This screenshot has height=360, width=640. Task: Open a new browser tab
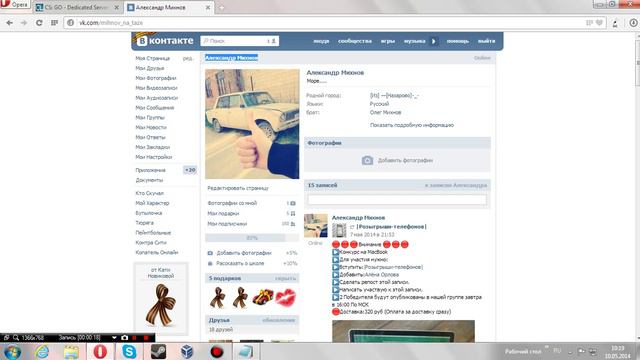pyautogui.click(x=221, y=7)
